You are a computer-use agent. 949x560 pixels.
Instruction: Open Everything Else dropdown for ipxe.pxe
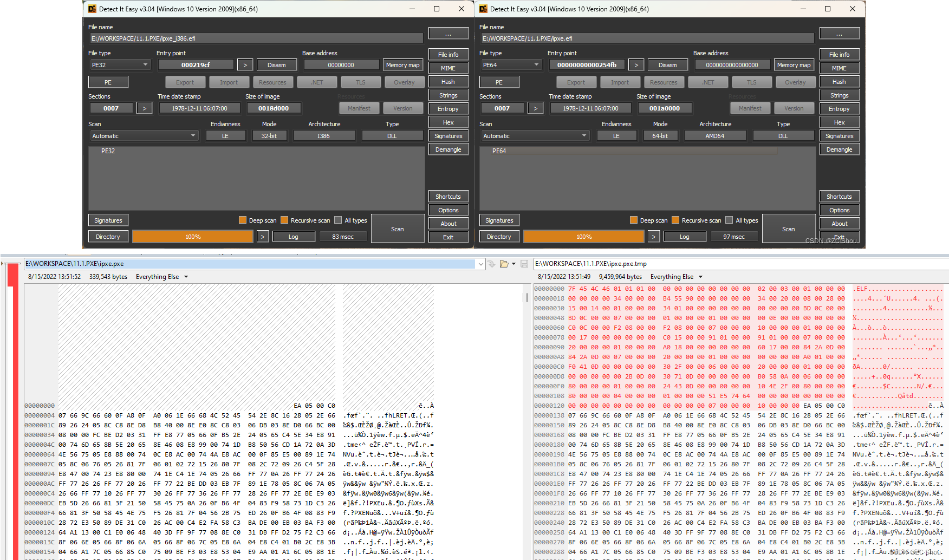pyautogui.click(x=186, y=277)
